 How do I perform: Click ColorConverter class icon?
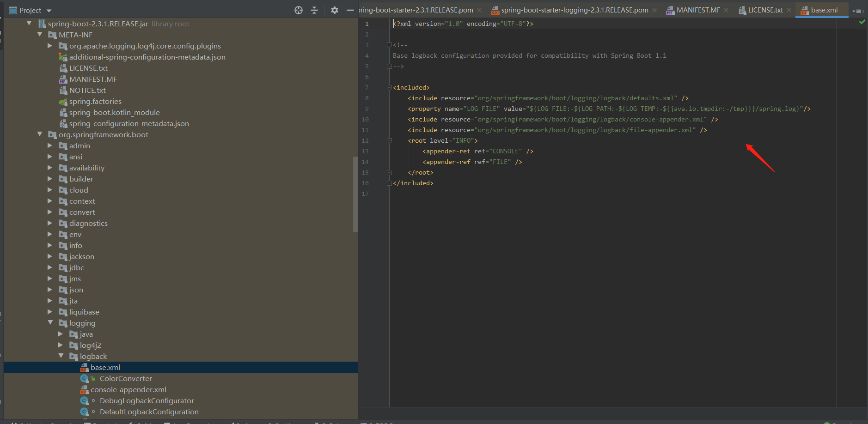[84, 378]
